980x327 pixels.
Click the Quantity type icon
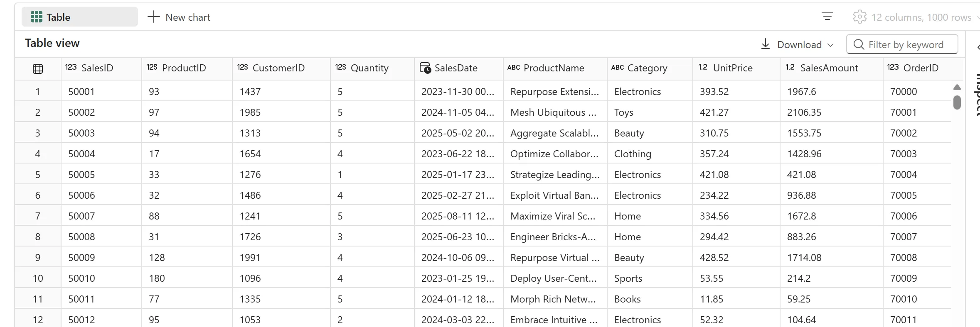click(x=341, y=67)
